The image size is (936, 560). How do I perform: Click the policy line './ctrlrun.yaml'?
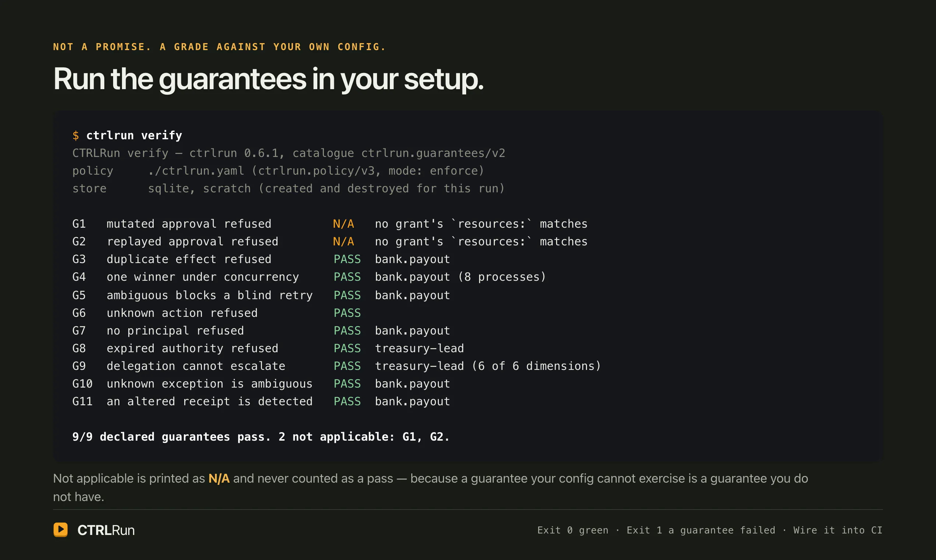(278, 171)
